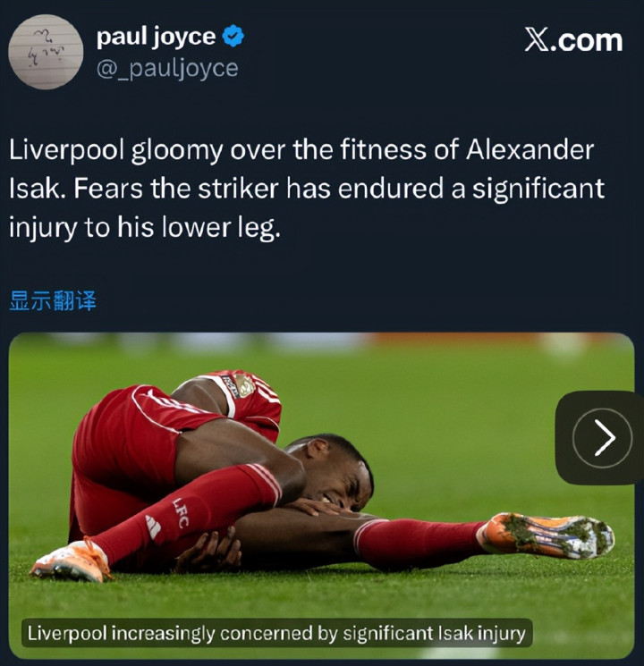The image size is (644, 666).
Task: Open Paul Joyce's round profile avatar
Action: pyautogui.click(x=46, y=52)
